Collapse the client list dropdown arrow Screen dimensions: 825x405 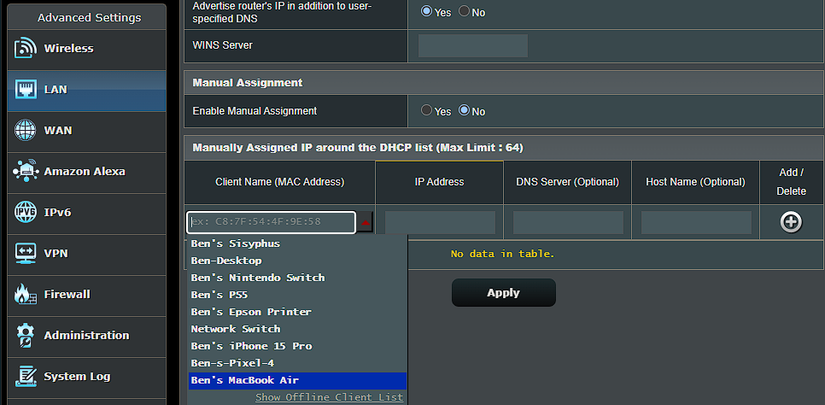pos(366,222)
